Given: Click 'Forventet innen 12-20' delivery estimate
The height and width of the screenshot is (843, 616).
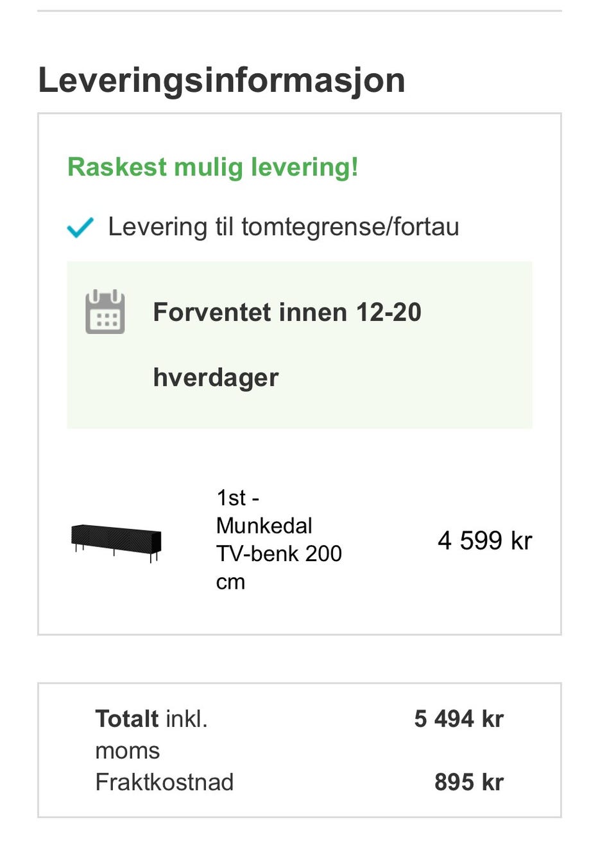Looking at the screenshot, I should point(287,313).
